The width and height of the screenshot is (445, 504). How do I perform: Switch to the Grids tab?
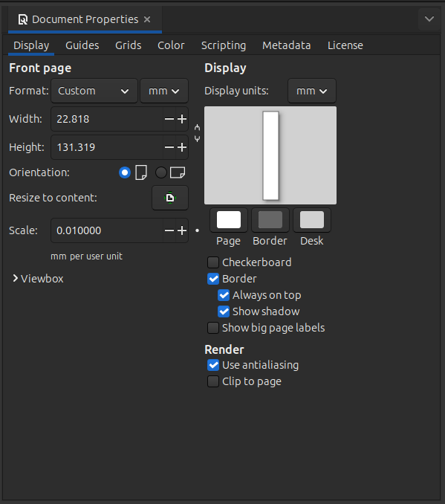[129, 45]
